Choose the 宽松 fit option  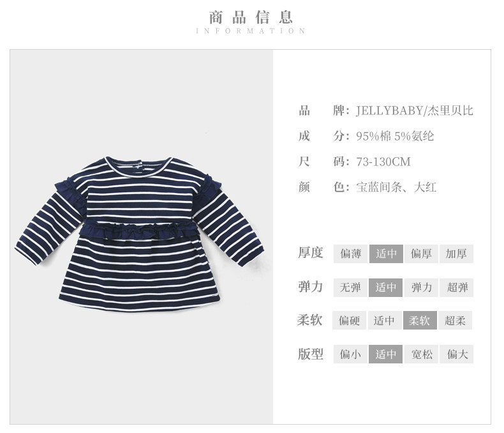[421, 354]
